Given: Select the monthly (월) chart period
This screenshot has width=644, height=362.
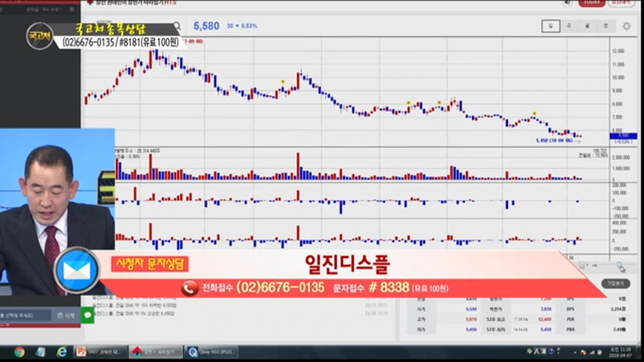Looking at the screenshot, I should point(587,26).
